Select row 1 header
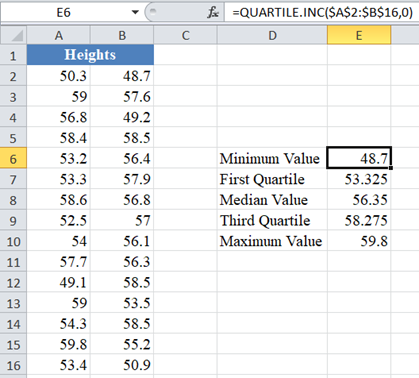419x378 pixels. [13, 55]
